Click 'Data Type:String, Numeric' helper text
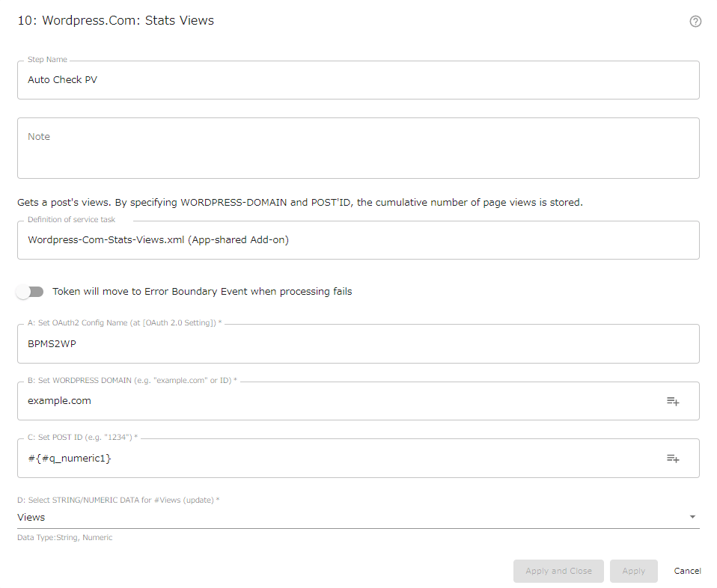The width and height of the screenshot is (717, 588). (65, 538)
